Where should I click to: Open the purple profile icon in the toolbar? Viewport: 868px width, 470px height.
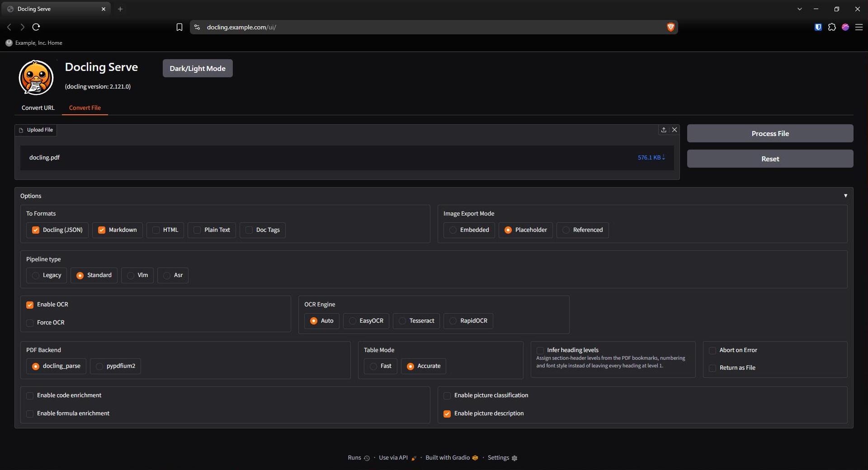point(845,27)
